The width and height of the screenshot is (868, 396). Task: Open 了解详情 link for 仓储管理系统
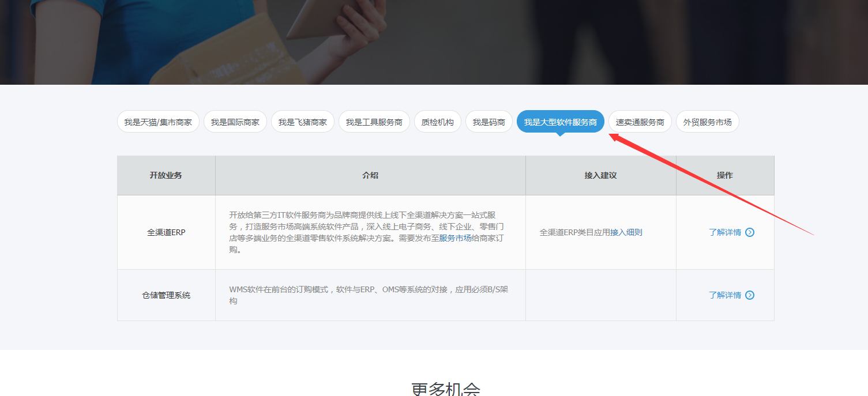pos(725,295)
